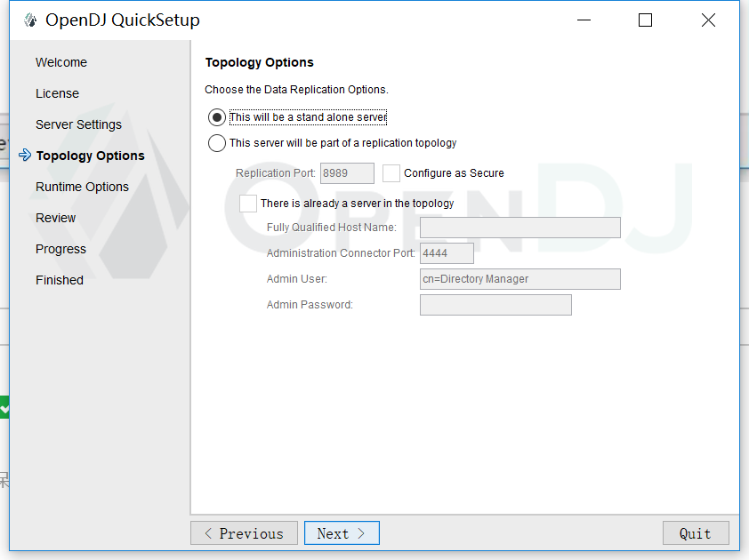Select the Topology Options step

point(90,156)
